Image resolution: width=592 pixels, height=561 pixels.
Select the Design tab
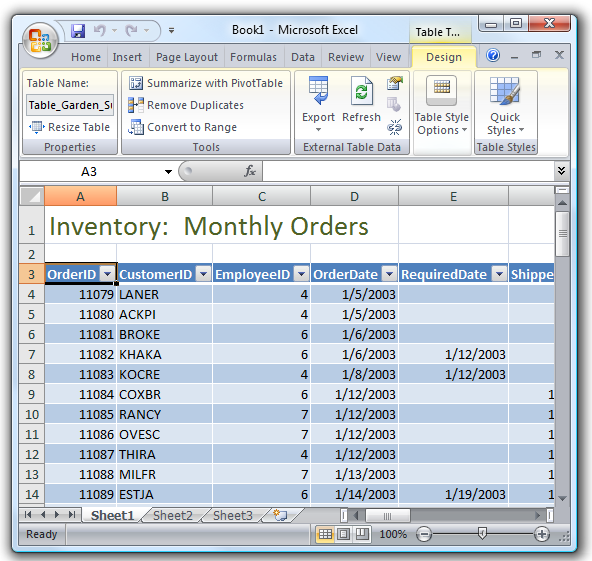(x=444, y=57)
